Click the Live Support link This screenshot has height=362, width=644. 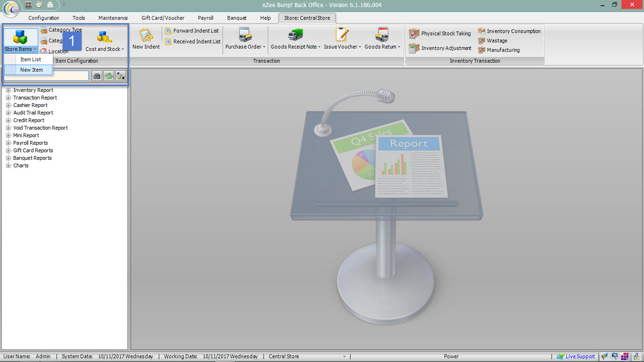pos(576,356)
